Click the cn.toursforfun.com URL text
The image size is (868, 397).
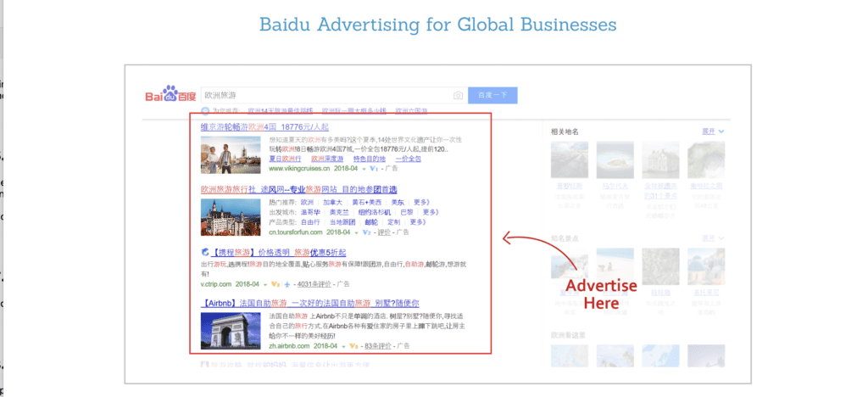pyautogui.click(x=296, y=232)
